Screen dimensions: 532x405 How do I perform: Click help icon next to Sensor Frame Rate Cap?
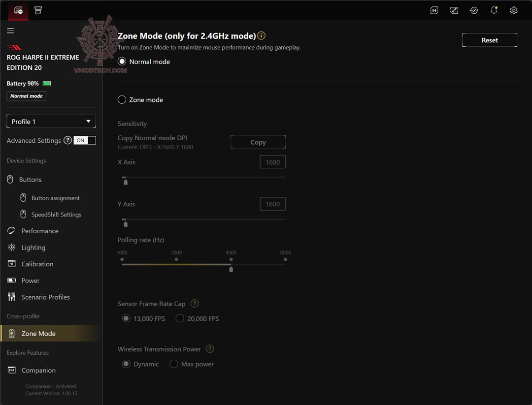point(195,304)
